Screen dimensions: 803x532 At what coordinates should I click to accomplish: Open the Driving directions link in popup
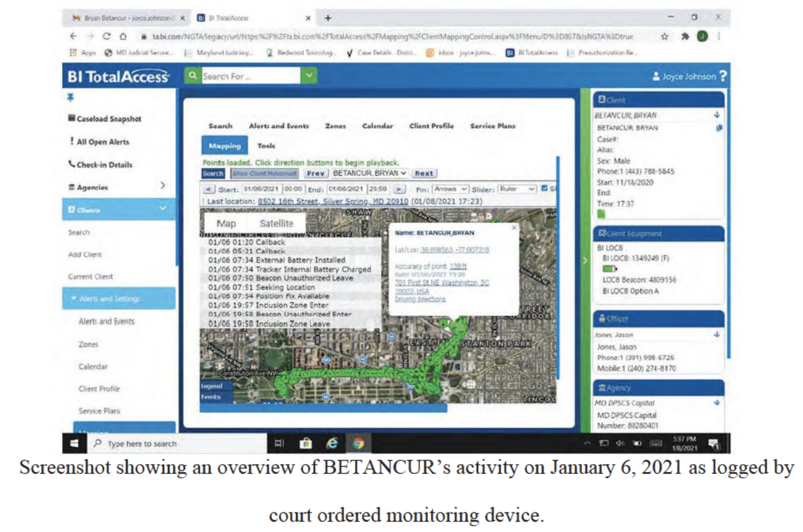pos(420,299)
